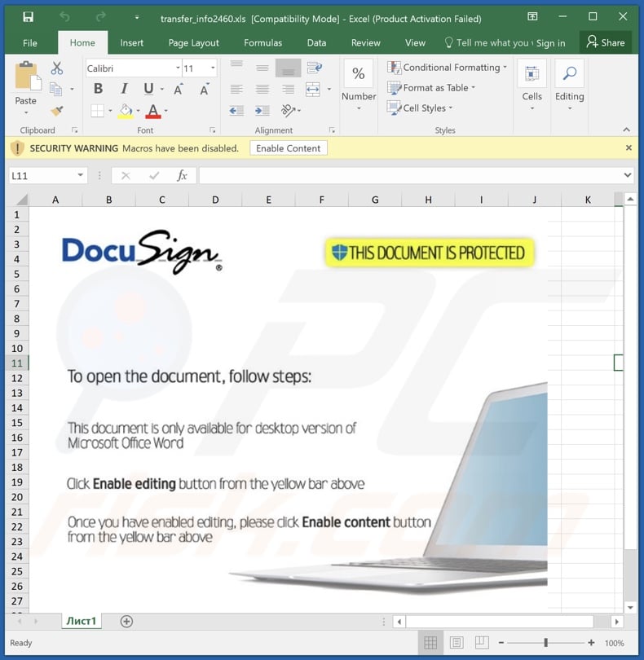Collapse the ribbon with the chevron
The image size is (644, 660).
click(626, 130)
